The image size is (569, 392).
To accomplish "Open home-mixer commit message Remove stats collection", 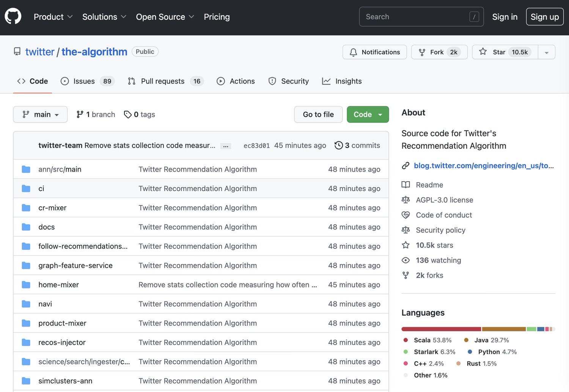I will pos(228,285).
